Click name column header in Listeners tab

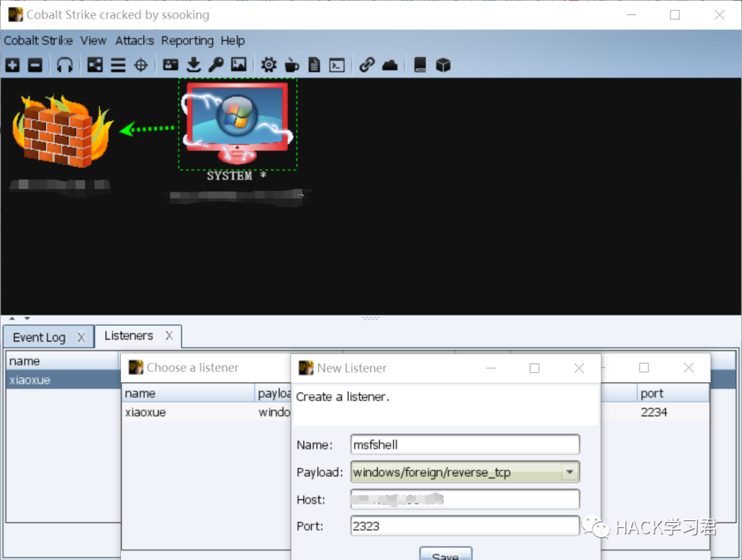(x=62, y=361)
